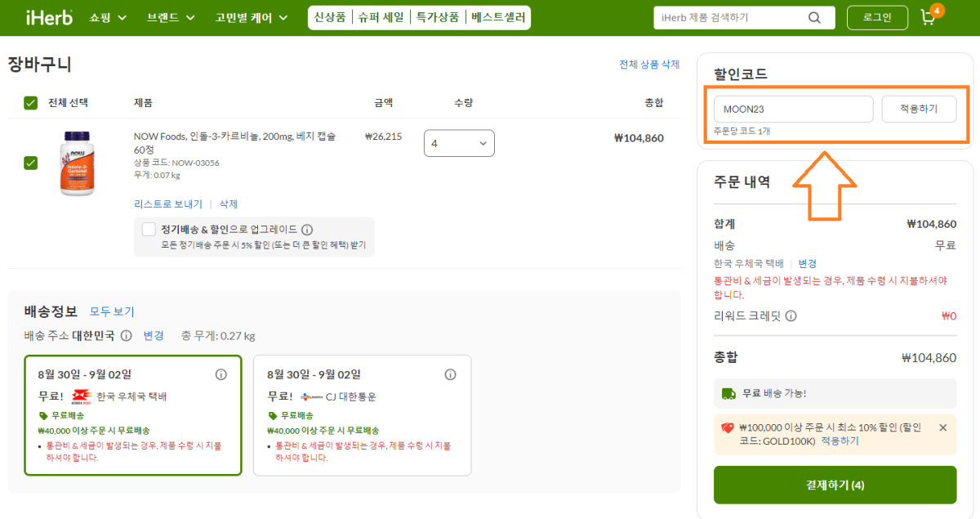Open the quantity selector showing 4
Viewport: 980px width, 519px height.
click(x=459, y=142)
